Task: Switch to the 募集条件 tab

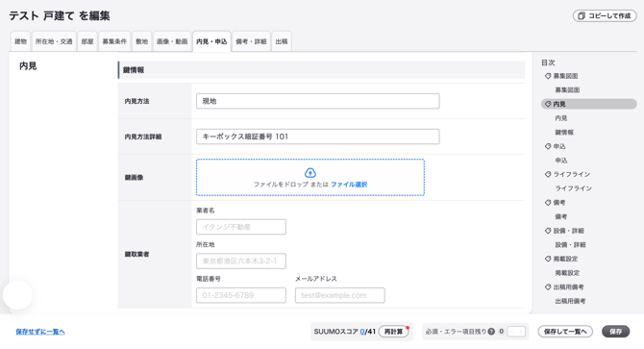Action: (x=114, y=41)
